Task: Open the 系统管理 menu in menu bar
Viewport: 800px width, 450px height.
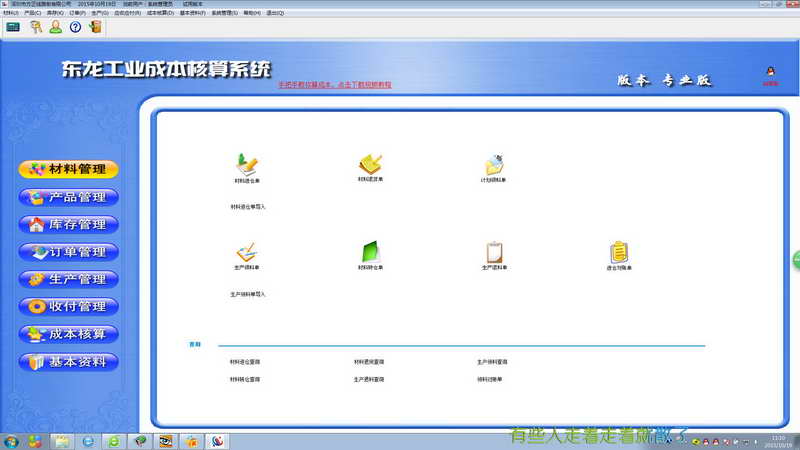Action: click(x=224, y=13)
